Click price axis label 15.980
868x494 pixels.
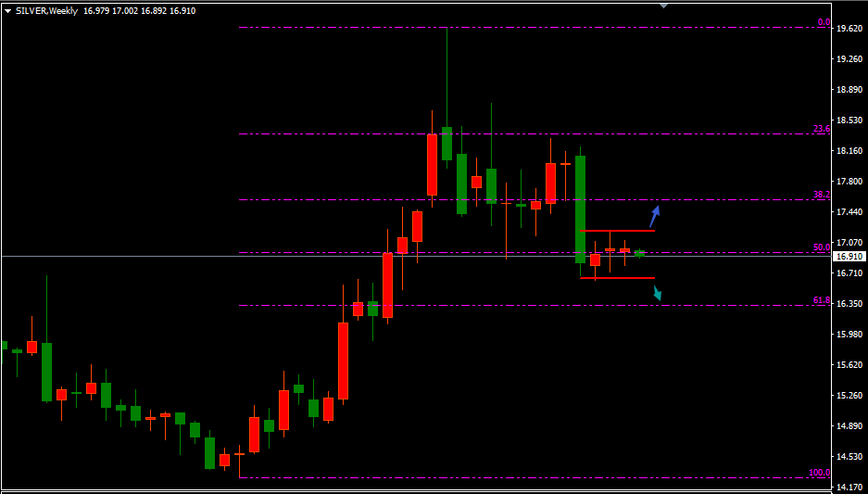click(x=849, y=335)
